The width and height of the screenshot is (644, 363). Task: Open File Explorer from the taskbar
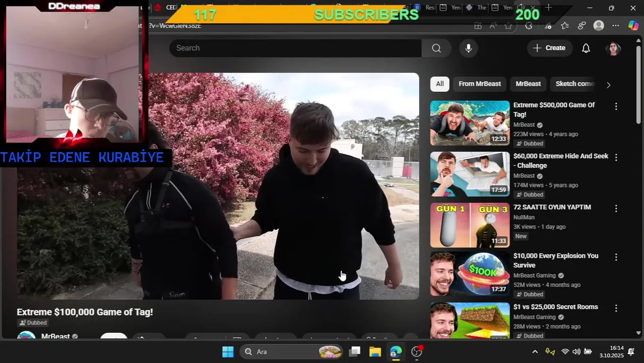(x=375, y=351)
